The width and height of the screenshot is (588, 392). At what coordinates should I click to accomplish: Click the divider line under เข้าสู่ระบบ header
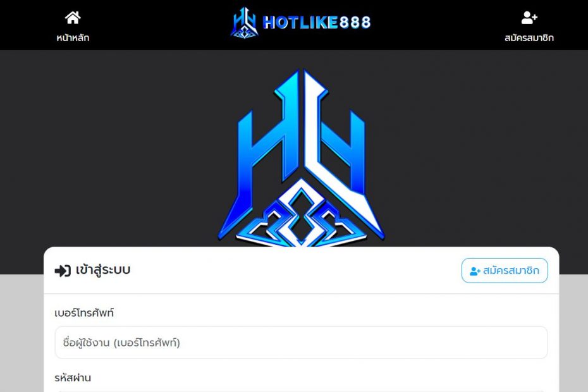(x=301, y=294)
